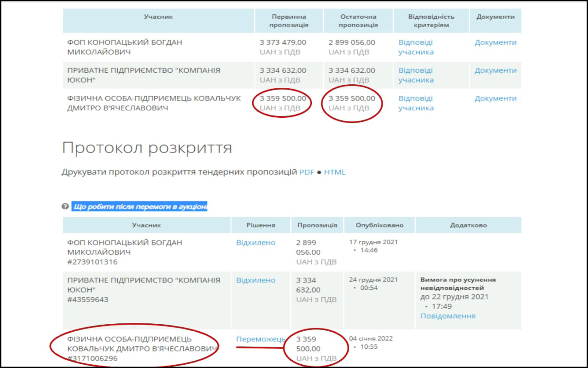This screenshot has height=368, width=588.
Task: Open PDF version of disclosure protocol
Action: 307,172
